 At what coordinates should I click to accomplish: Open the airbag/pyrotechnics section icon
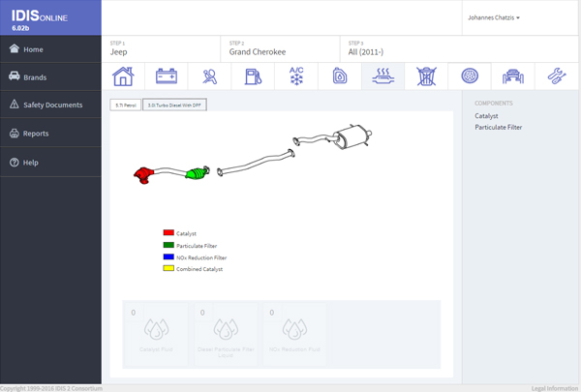point(210,76)
